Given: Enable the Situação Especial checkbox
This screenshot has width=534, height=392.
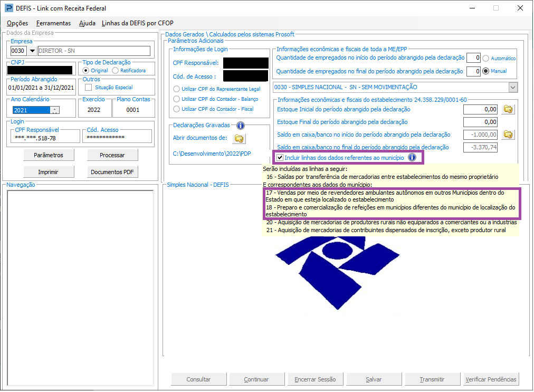Looking at the screenshot, I should coord(89,88).
